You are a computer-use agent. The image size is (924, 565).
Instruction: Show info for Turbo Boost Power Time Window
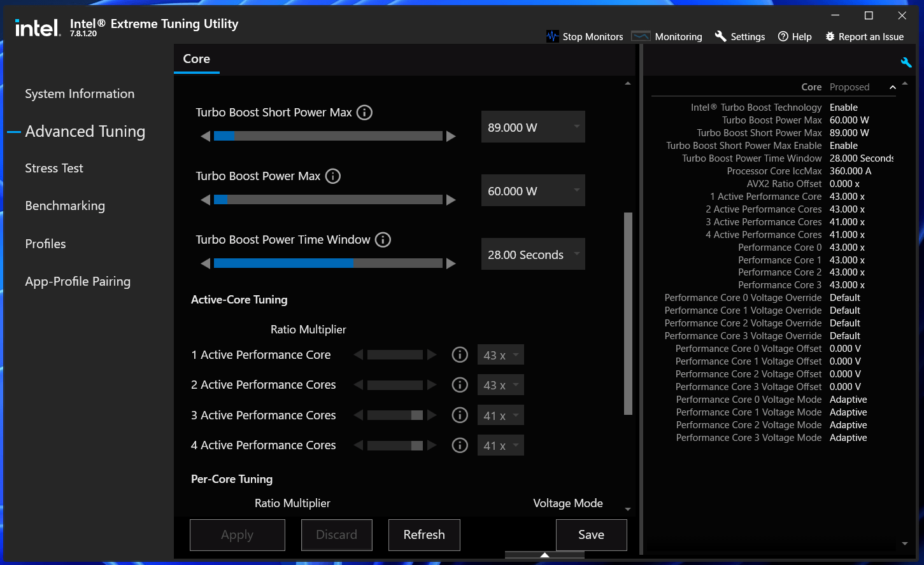pos(383,240)
